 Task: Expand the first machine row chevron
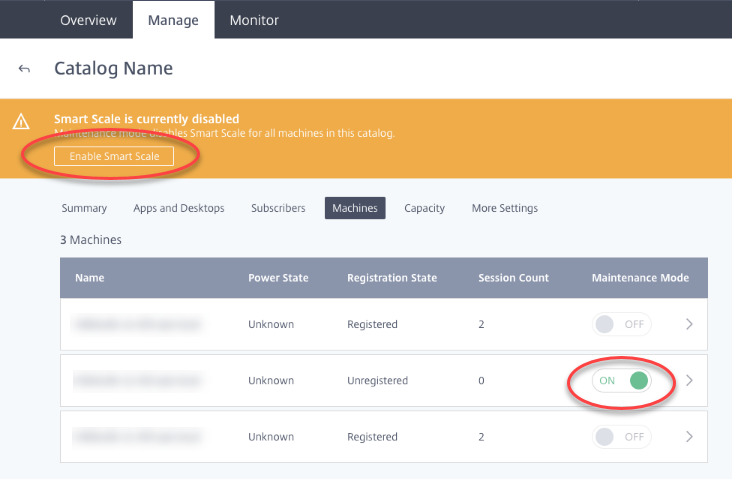point(688,324)
